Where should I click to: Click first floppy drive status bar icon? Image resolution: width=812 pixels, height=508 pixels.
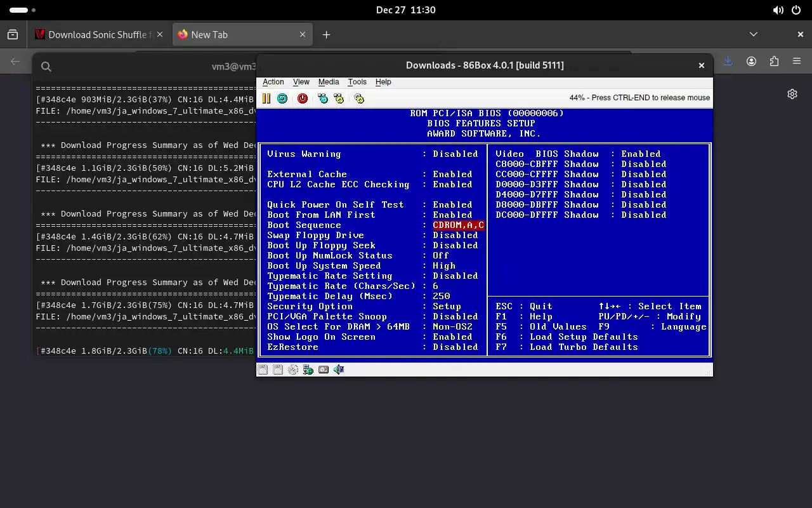(263, 370)
